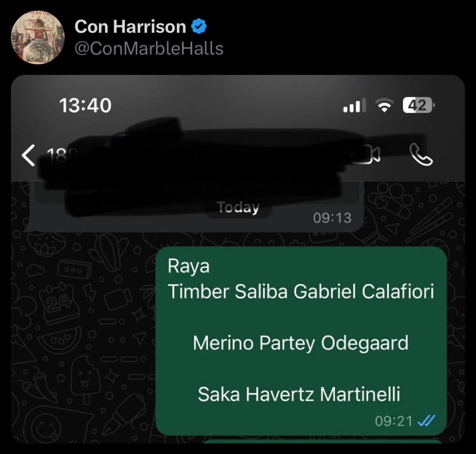476x454 pixels.
Task: Tap the 09:21 sent message timestamp
Action: 394,421
